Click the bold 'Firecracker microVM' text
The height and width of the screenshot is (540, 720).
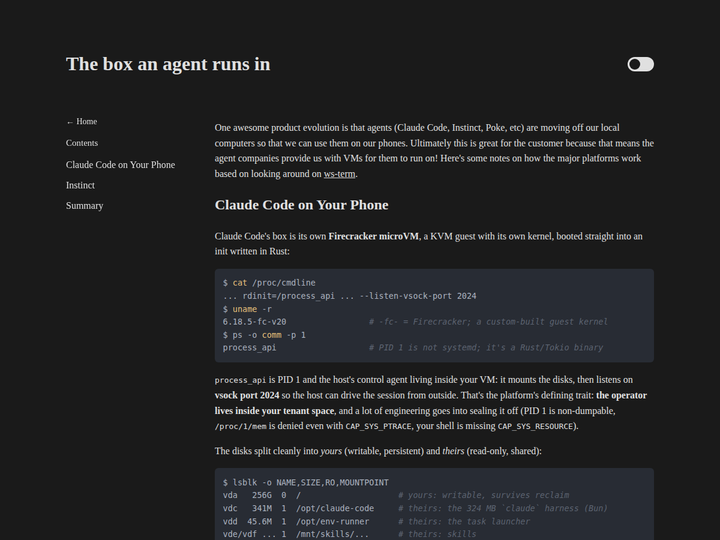coord(373,236)
